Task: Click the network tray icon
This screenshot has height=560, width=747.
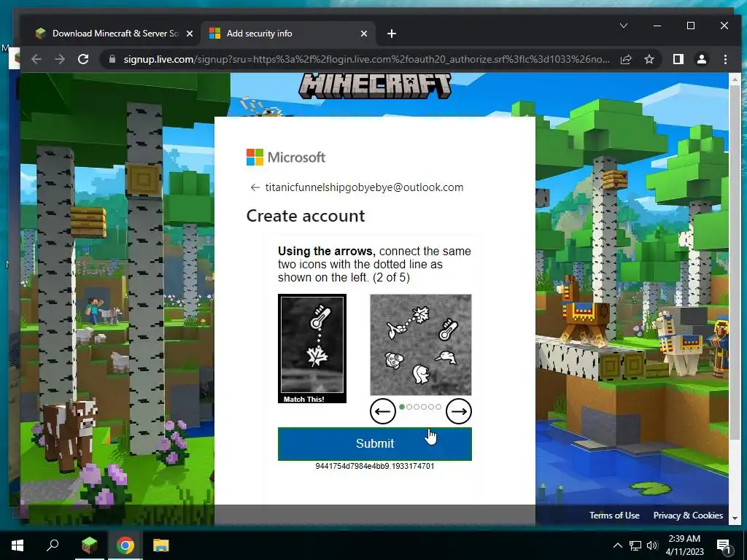Action: 635,545
